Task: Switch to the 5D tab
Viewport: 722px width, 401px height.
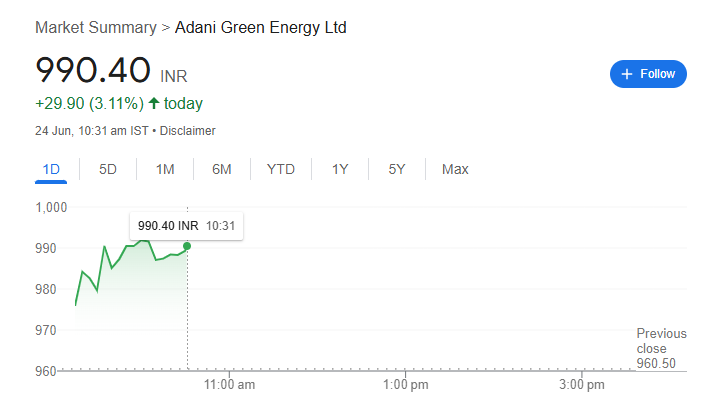Action: pos(108,170)
